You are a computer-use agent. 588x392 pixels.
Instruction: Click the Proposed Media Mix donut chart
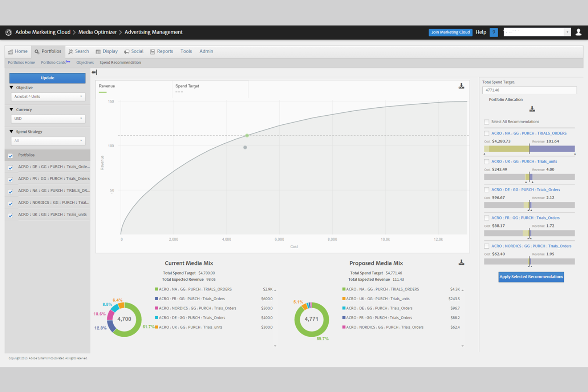pos(311,319)
